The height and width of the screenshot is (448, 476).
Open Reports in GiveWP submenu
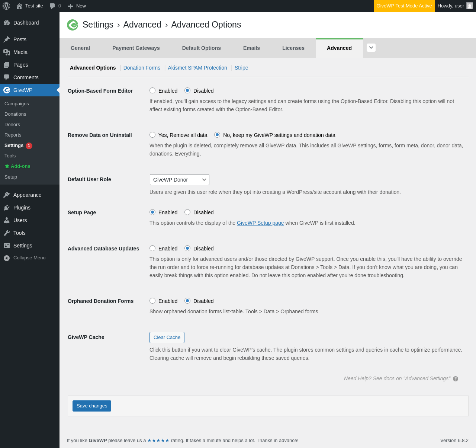13,135
